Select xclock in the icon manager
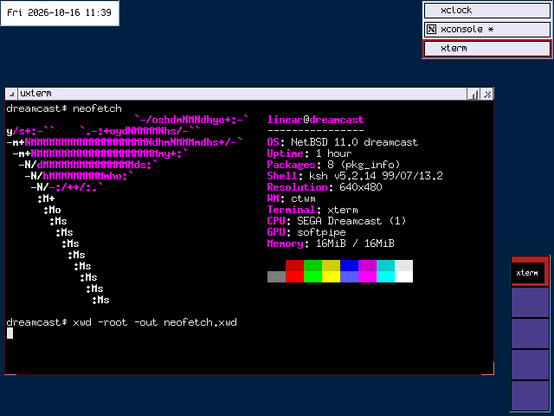The width and height of the screenshot is (554, 416). click(x=487, y=10)
